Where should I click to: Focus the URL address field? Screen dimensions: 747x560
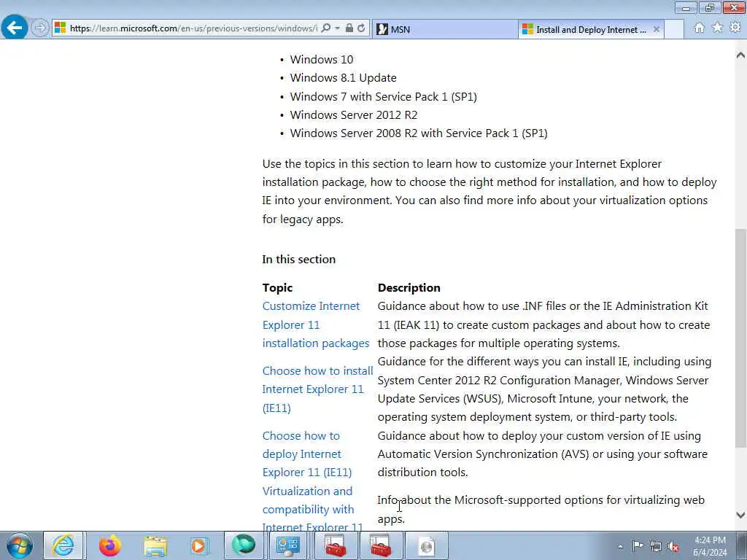(x=193, y=28)
